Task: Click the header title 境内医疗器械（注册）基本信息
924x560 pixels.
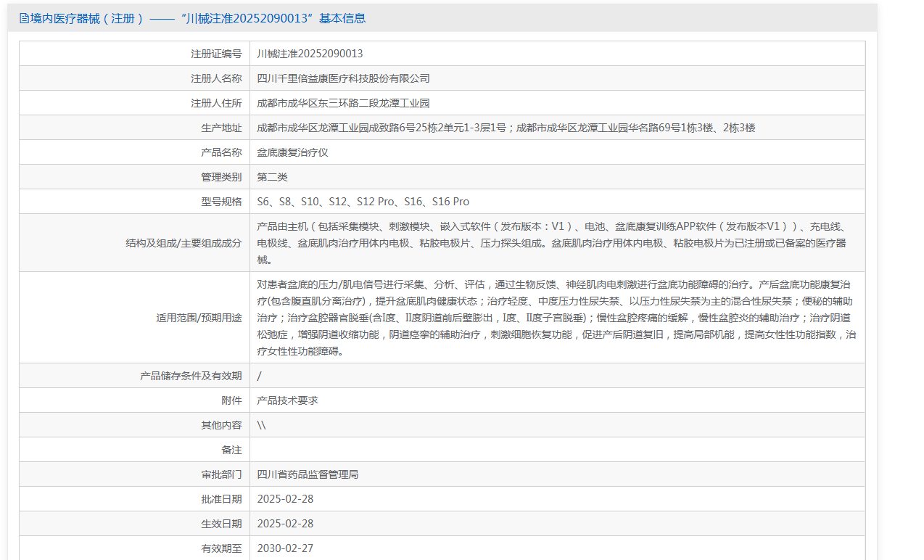Action: pos(197,18)
